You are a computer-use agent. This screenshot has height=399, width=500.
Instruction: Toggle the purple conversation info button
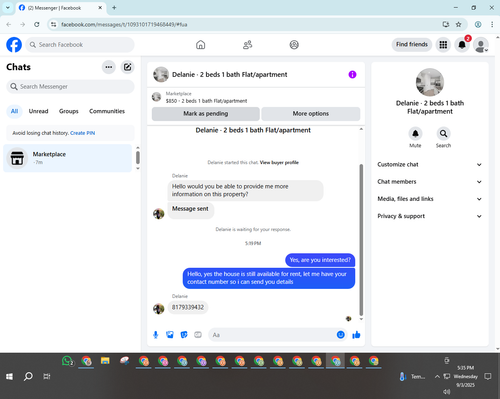point(352,74)
